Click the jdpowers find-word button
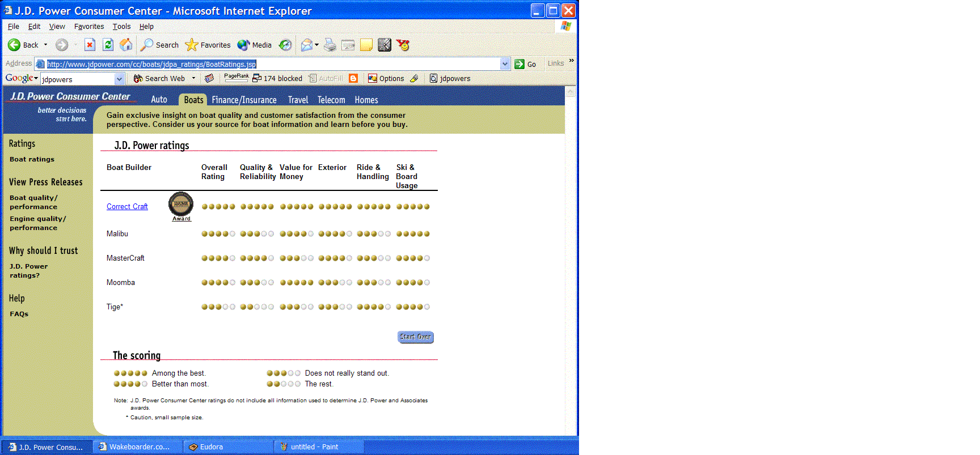 (450, 78)
